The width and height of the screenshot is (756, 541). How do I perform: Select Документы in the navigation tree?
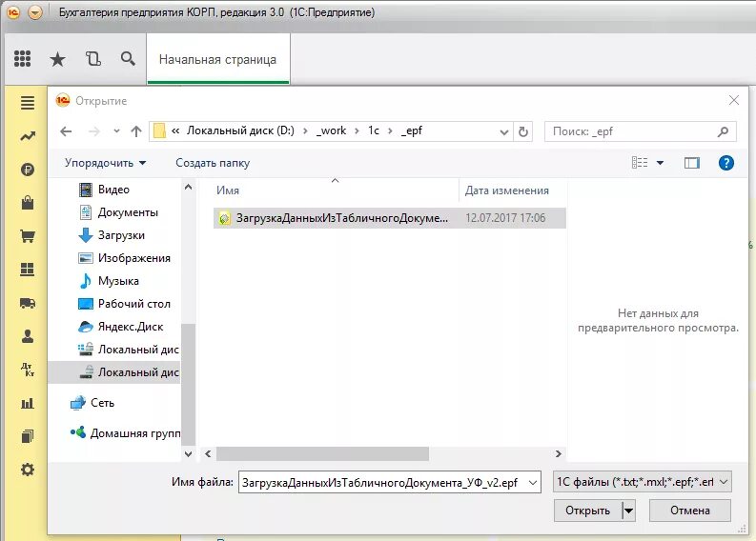point(118,212)
